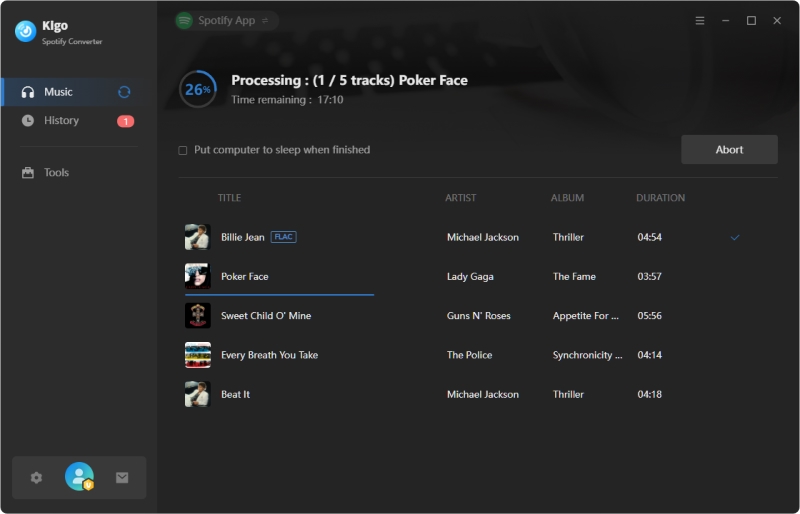Click the Time remaining 17:10 text
The width and height of the screenshot is (800, 514).
pyautogui.click(x=287, y=100)
